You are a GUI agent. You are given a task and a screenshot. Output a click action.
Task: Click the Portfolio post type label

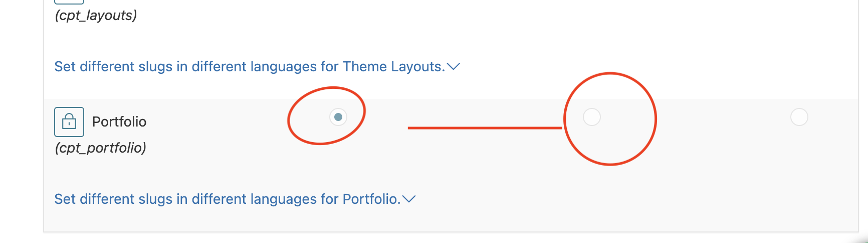click(119, 122)
